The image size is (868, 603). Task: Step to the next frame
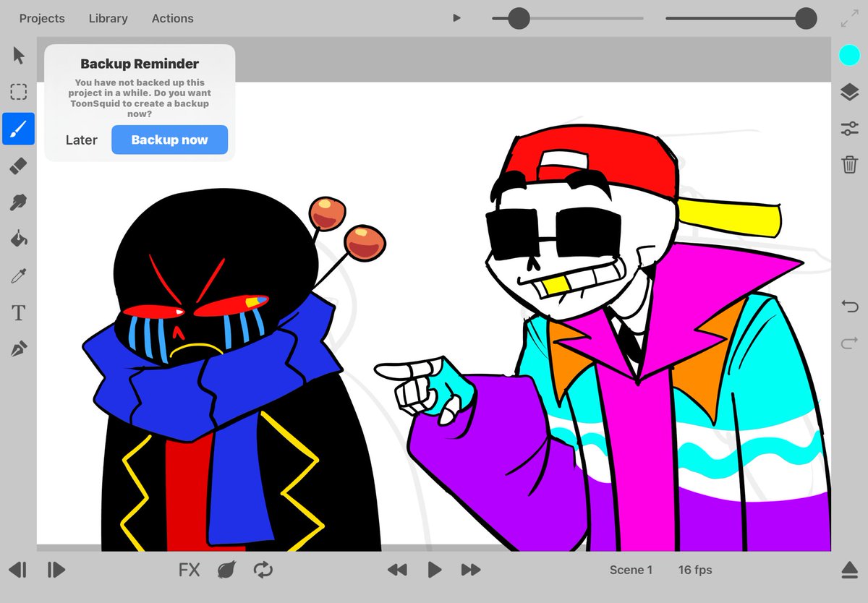pyautogui.click(x=56, y=570)
